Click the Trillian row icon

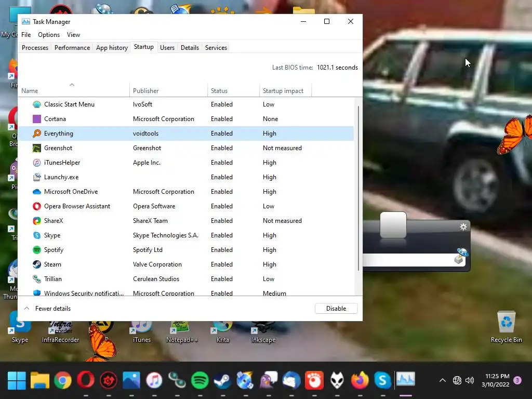37,279
